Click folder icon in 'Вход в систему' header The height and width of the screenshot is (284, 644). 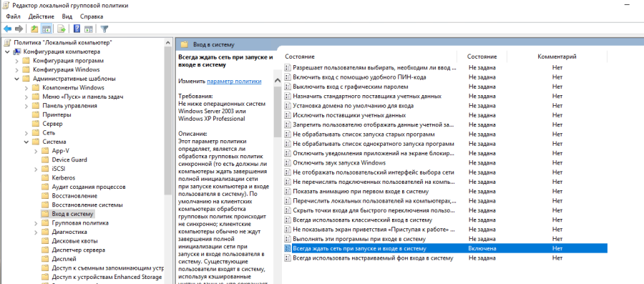pos(185,45)
